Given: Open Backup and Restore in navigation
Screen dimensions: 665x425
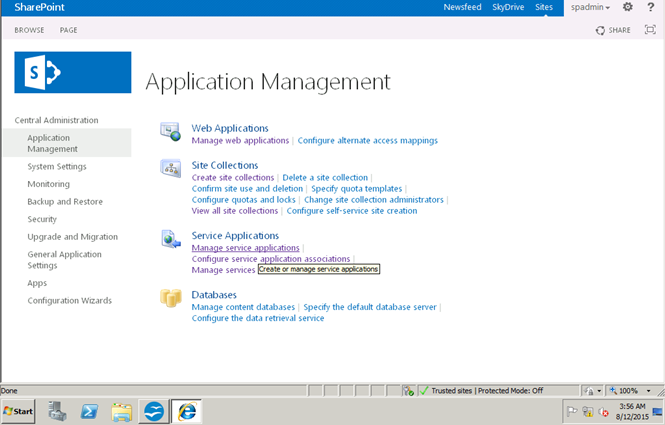Looking at the screenshot, I should click(65, 201).
